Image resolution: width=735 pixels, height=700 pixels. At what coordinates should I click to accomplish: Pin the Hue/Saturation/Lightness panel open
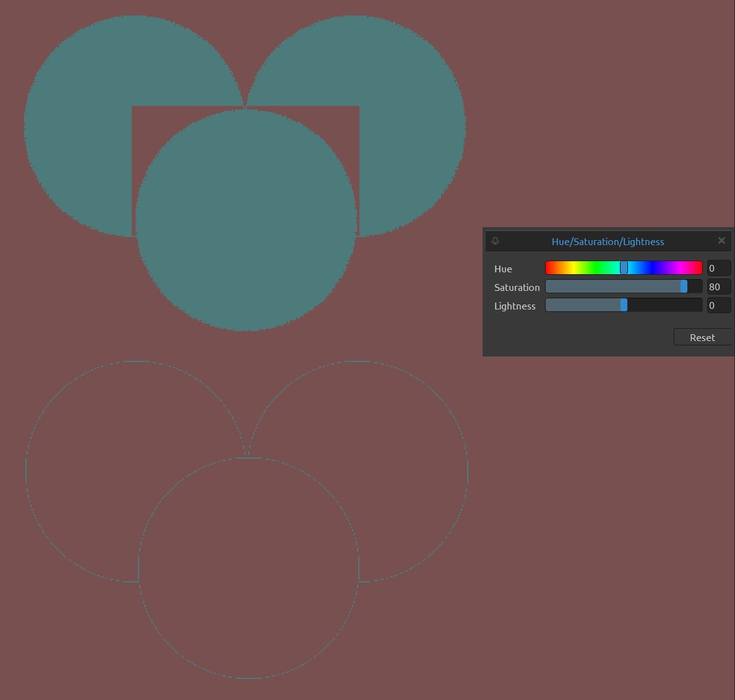(x=495, y=241)
